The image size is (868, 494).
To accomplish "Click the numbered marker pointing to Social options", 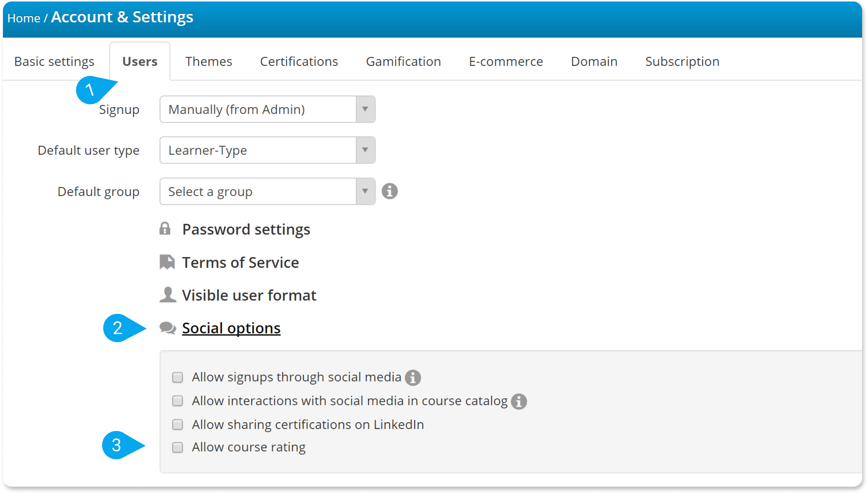I will pyautogui.click(x=119, y=328).
